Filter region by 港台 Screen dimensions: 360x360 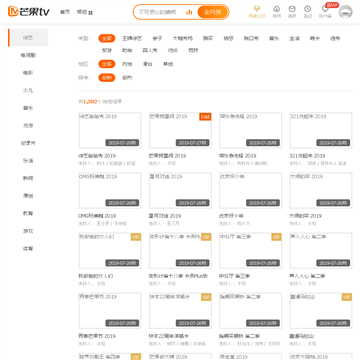point(147,64)
